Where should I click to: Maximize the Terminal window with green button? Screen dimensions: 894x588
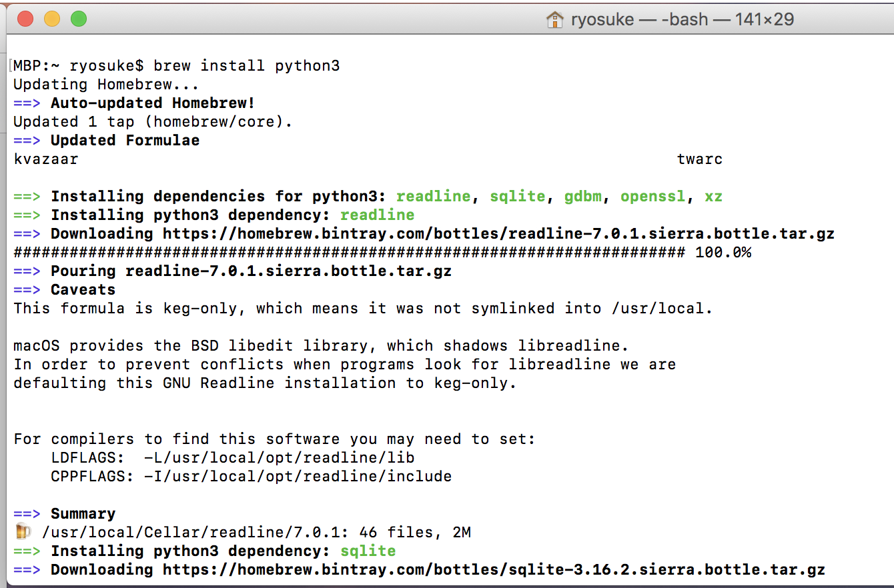pos(79,19)
